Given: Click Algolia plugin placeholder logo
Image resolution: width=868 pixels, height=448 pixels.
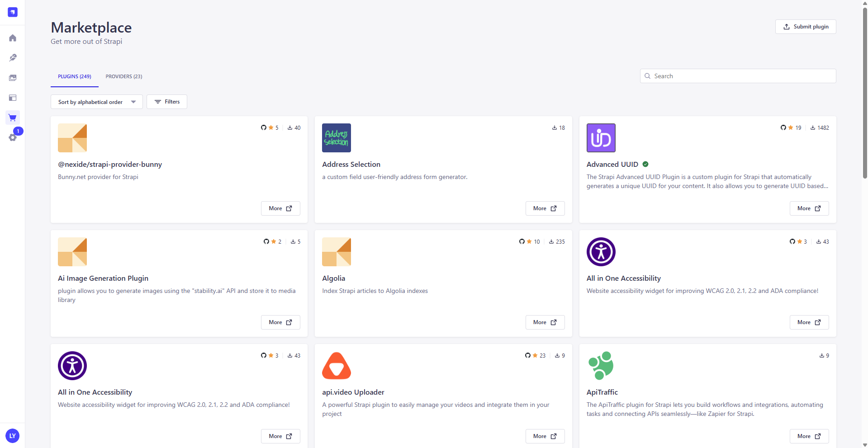Looking at the screenshot, I should point(337,252).
